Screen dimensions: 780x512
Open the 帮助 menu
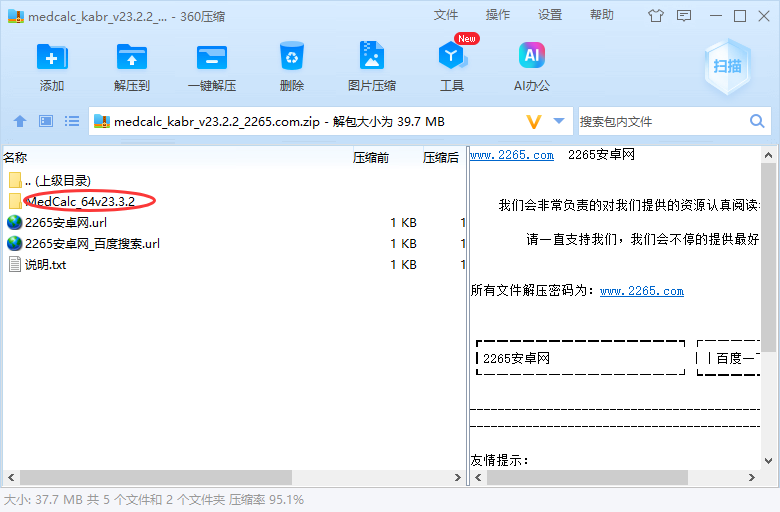point(601,15)
